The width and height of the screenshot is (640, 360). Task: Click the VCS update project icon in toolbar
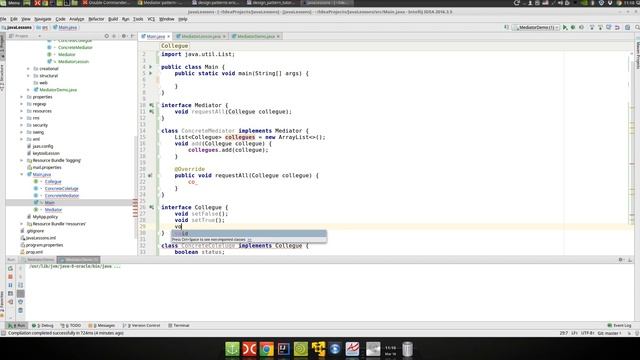[592, 27]
